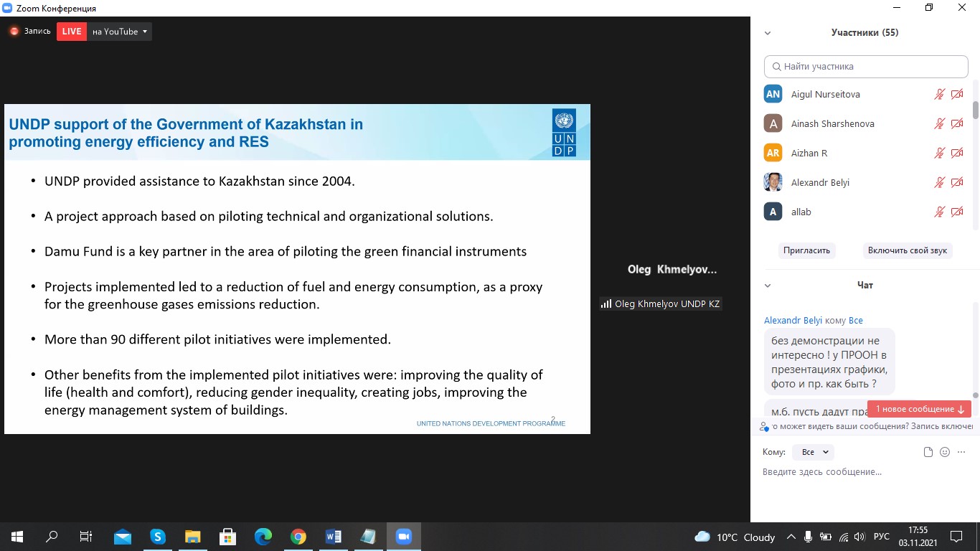Collapse the Чат panel chevron
980x551 pixels.
tap(768, 286)
